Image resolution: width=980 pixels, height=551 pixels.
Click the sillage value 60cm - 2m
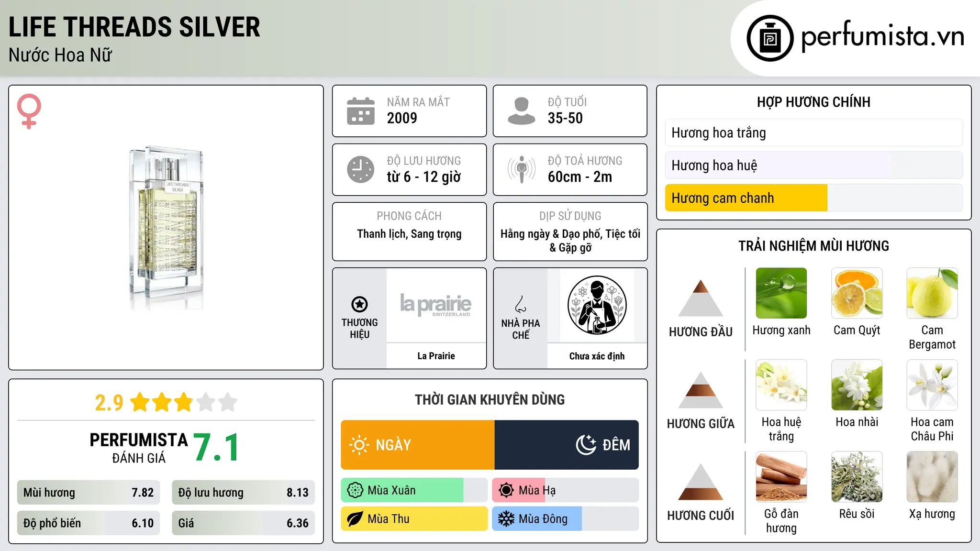[580, 177]
